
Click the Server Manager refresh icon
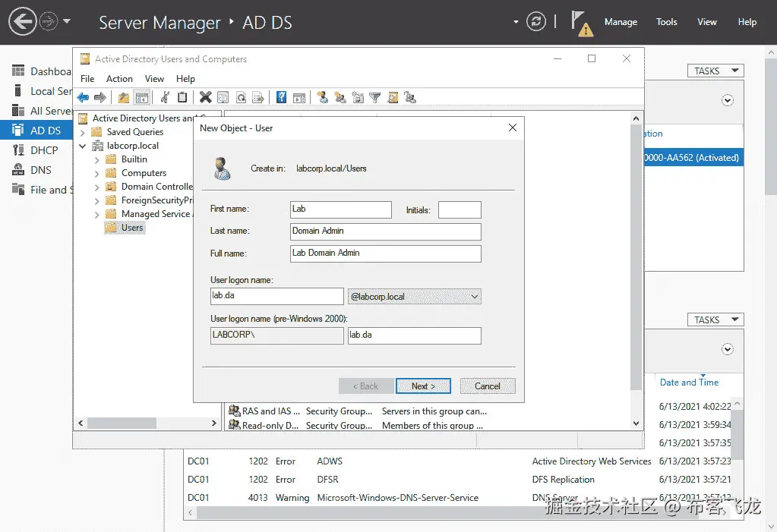535,22
